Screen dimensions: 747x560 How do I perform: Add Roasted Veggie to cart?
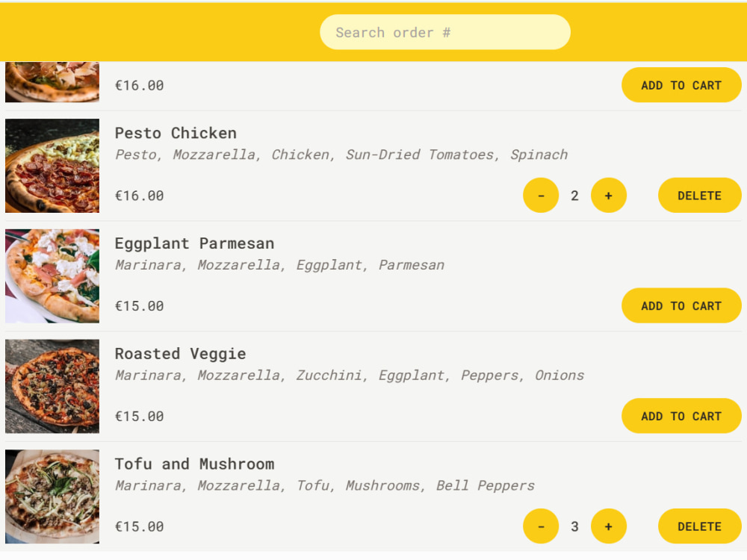681,416
